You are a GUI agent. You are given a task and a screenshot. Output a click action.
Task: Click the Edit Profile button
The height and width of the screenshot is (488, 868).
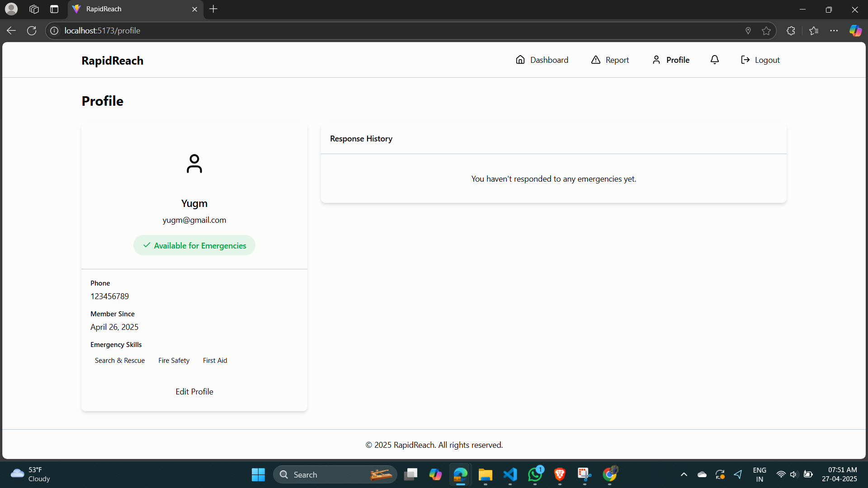click(194, 391)
